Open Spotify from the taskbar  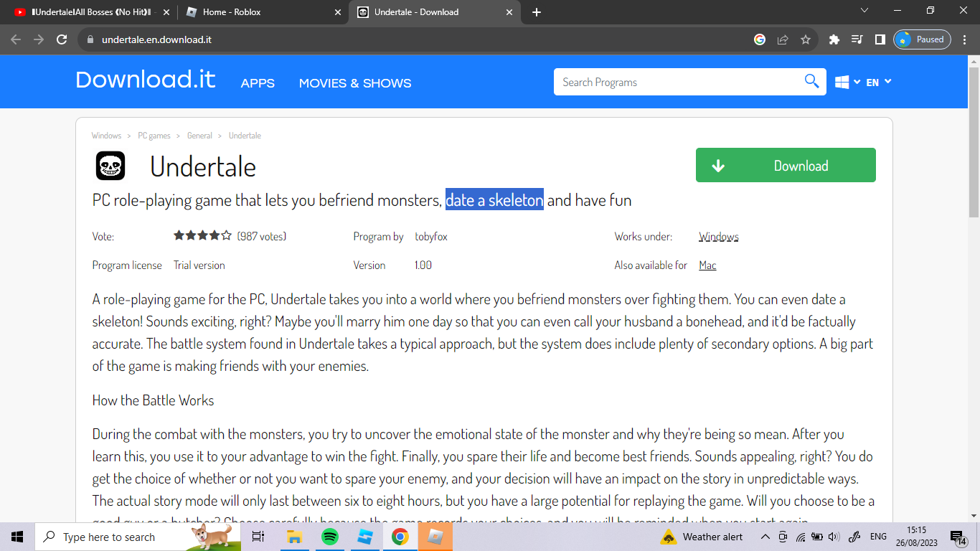pos(330,537)
